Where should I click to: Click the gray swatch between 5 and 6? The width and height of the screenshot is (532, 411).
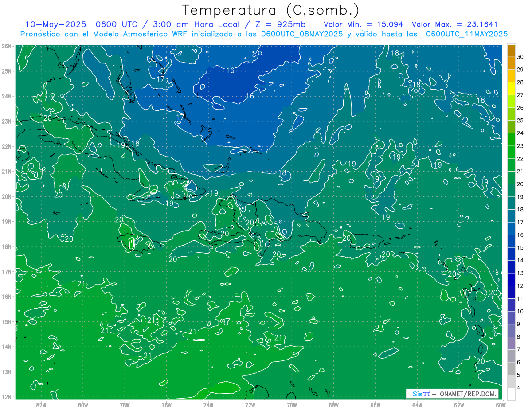pyautogui.click(x=511, y=368)
